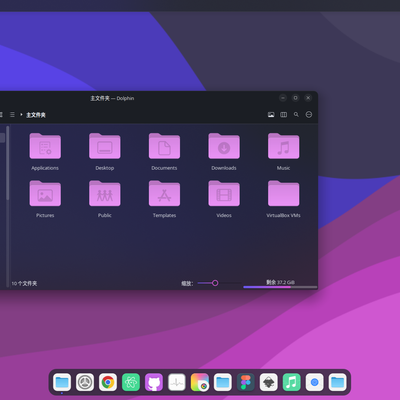Open the steering-wheel system settings dock icon
Image resolution: width=400 pixels, height=400 pixels.
click(85, 382)
